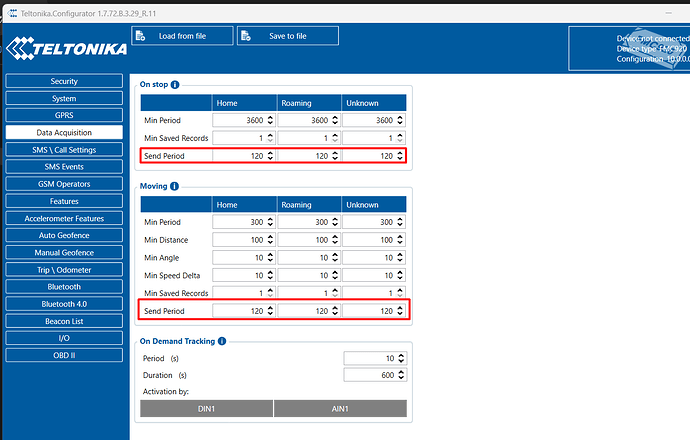Open the On Demand Tracking info icon
This screenshot has height=440, width=690.
(222, 341)
